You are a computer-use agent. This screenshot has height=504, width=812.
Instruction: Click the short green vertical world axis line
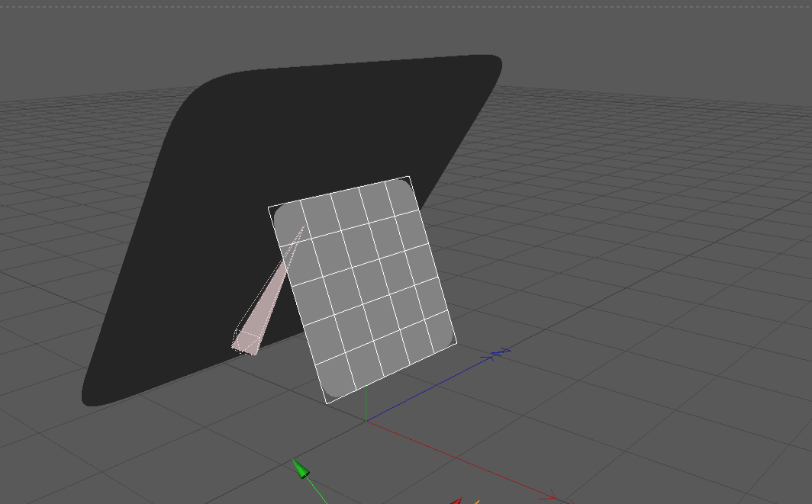pyautogui.click(x=366, y=403)
